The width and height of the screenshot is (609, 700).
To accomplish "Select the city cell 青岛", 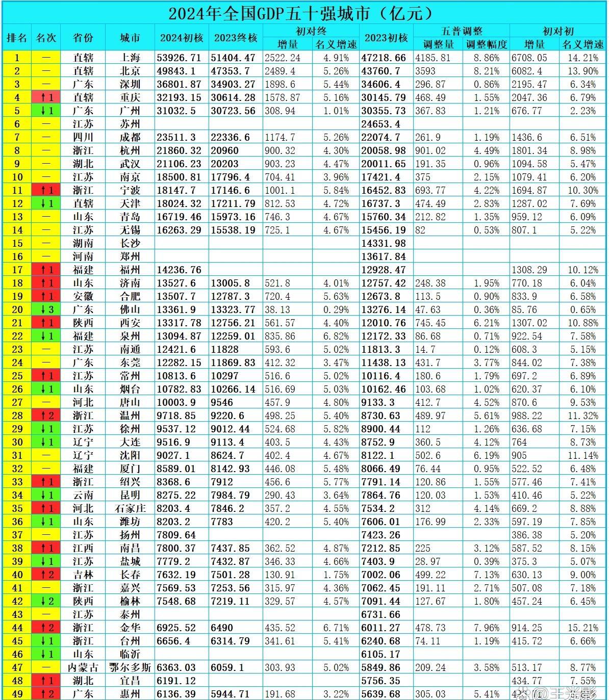I will coord(130,217).
